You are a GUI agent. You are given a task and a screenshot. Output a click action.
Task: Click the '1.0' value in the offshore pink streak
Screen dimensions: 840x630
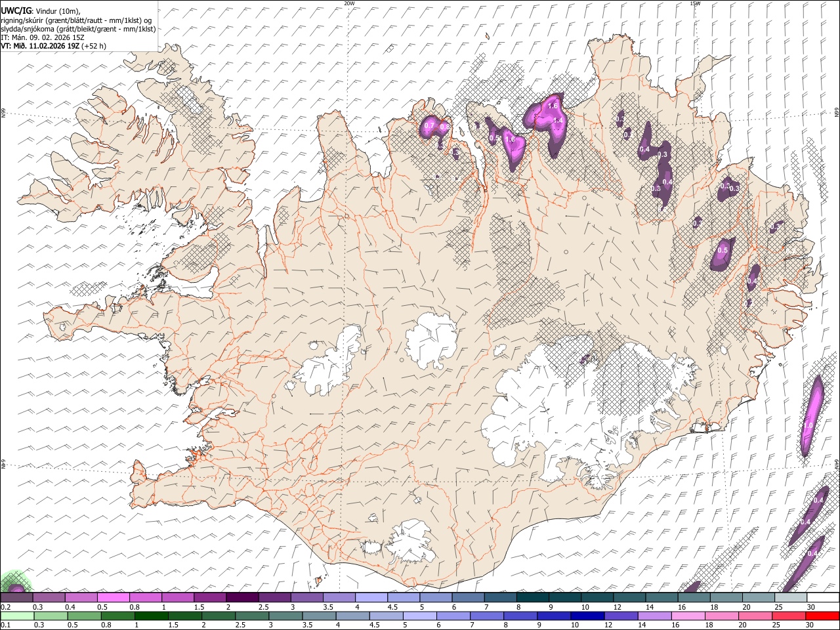808,425
